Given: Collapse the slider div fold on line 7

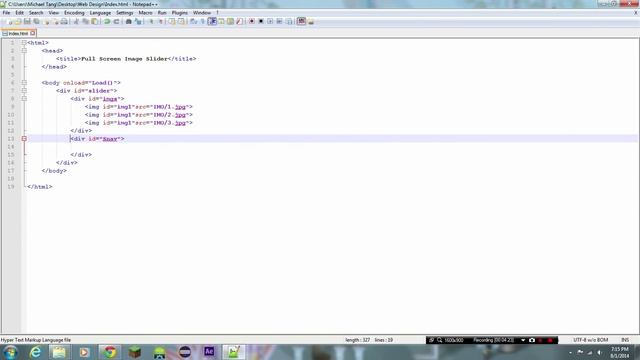Looking at the screenshot, I should 24,91.
